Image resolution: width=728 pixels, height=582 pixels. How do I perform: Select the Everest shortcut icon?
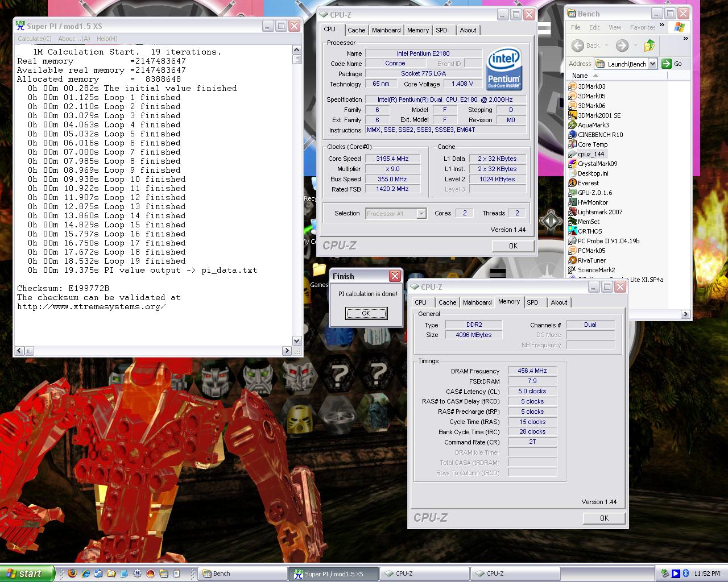[x=573, y=183]
